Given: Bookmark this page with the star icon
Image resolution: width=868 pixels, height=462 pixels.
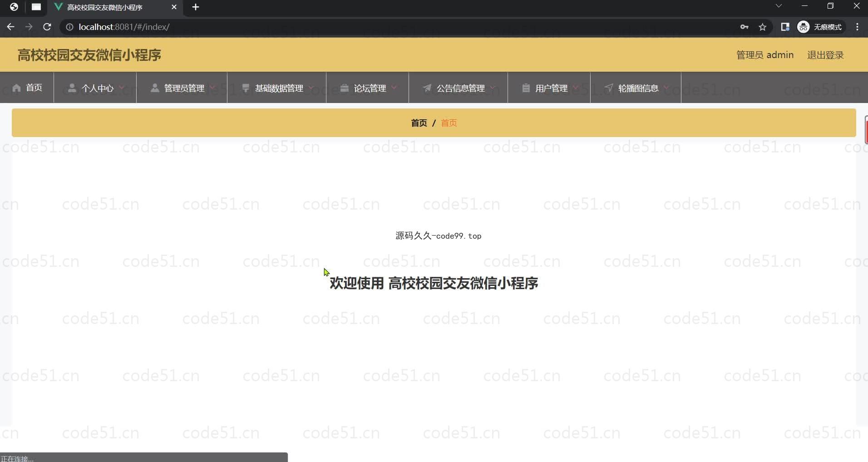Looking at the screenshot, I should point(763,27).
